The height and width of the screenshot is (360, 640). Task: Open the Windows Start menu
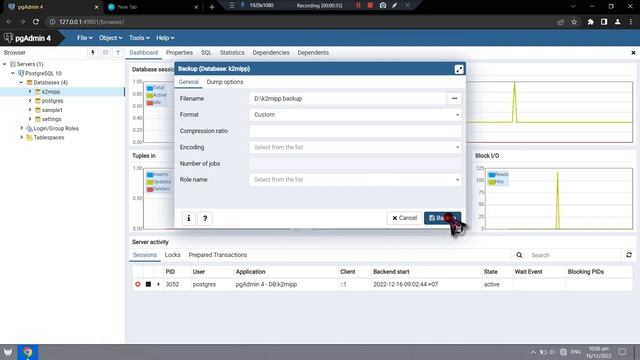click(x=8, y=352)
